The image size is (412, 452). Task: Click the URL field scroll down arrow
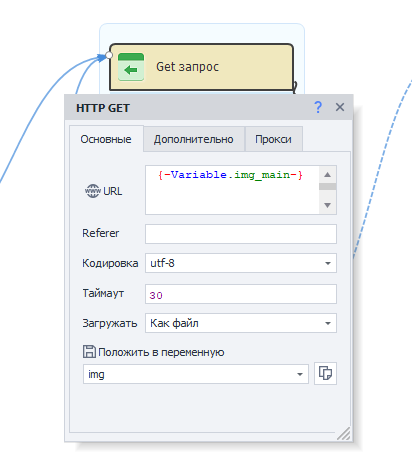click(327, 205)
